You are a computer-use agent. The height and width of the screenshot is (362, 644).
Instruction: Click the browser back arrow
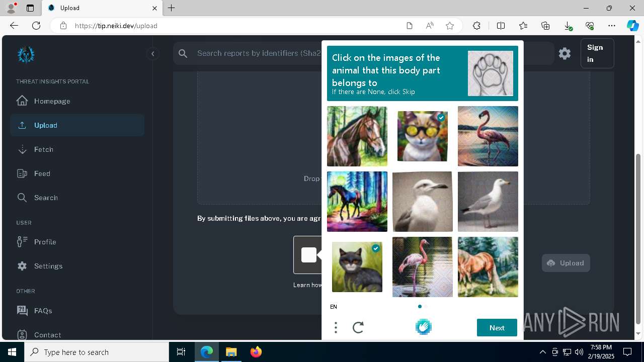click(x=14, y=26)
